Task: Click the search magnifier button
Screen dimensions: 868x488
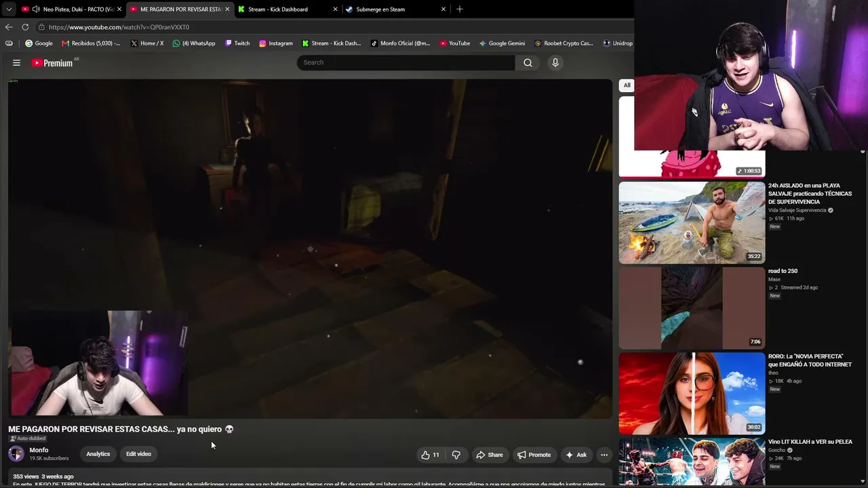Action: pyautogui.click(x=528, y=62)
